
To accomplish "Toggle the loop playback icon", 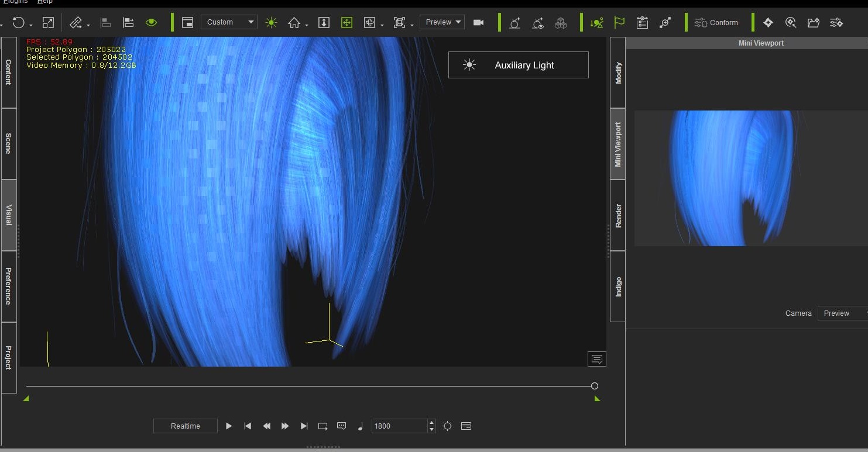I will coord(323,426).
